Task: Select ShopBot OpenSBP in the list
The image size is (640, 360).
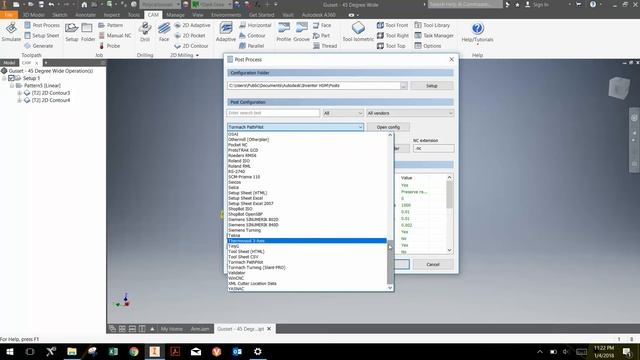Action: pos(307,214)
